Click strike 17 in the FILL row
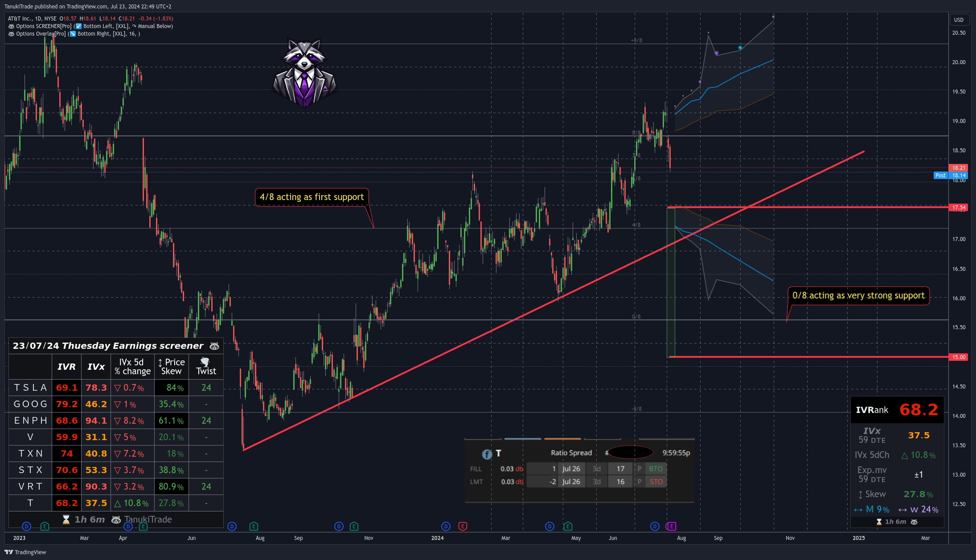The height and width of the screenshot is (560, 976). 620,469
